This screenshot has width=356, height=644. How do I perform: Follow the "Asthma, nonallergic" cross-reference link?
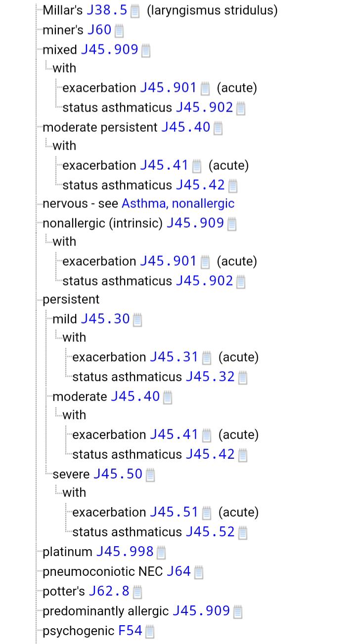pos(178,203)
